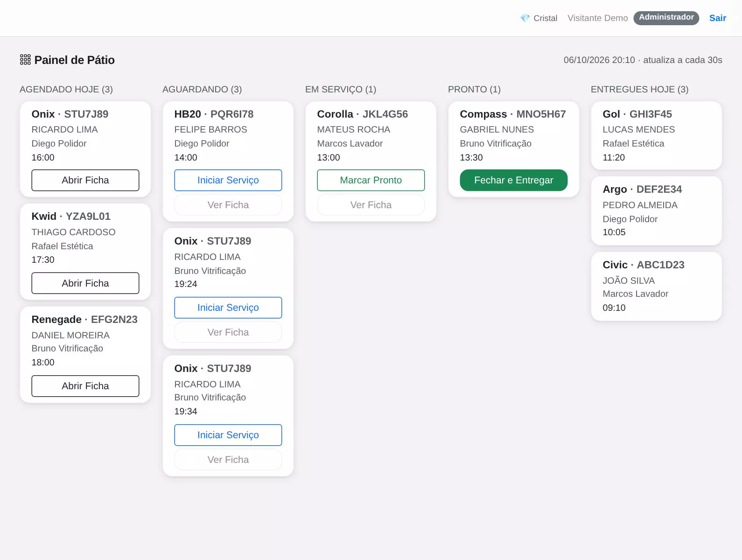Open ficha for Onix scheduled at 16:00
This screenshot has height=560, width=742.
(85, 180)
